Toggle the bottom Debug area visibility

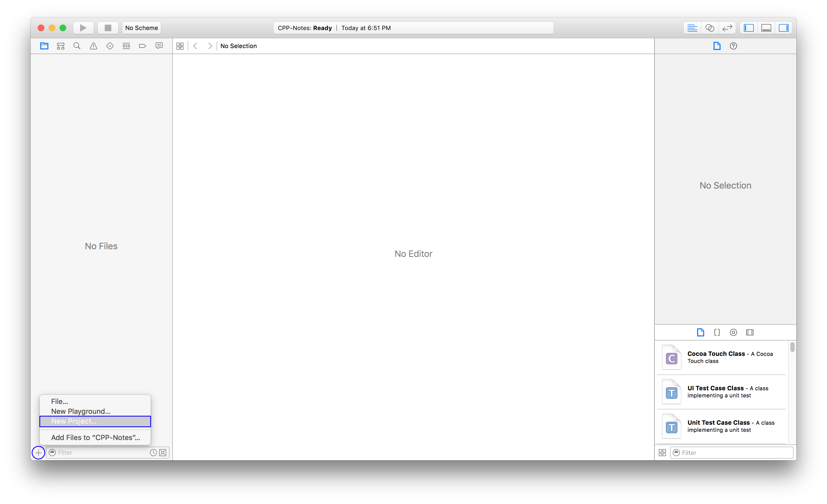766,28
